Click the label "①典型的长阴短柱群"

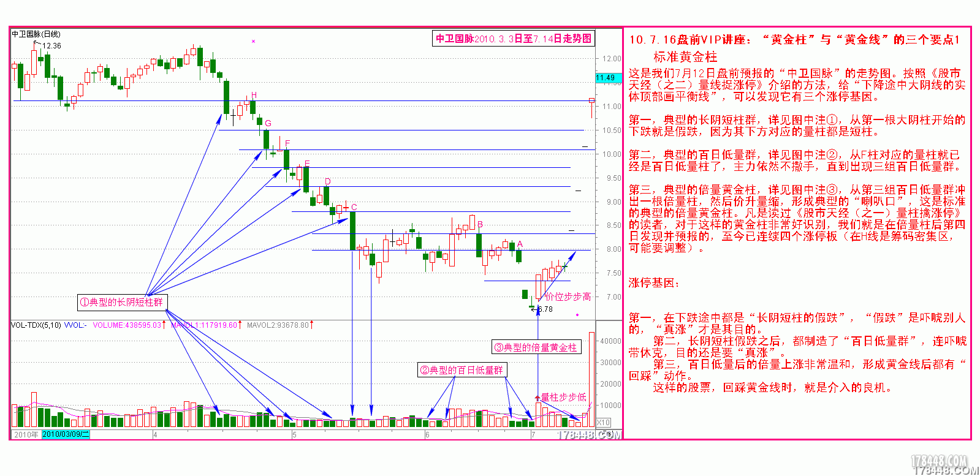click(122, 302)
